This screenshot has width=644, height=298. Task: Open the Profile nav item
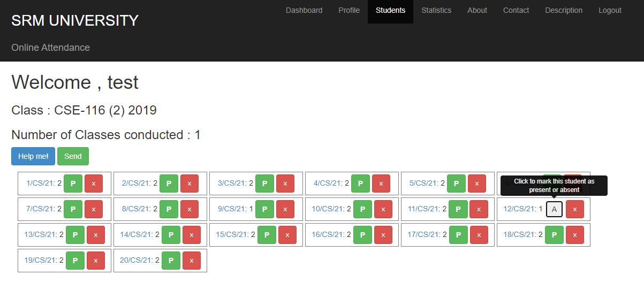349,10
